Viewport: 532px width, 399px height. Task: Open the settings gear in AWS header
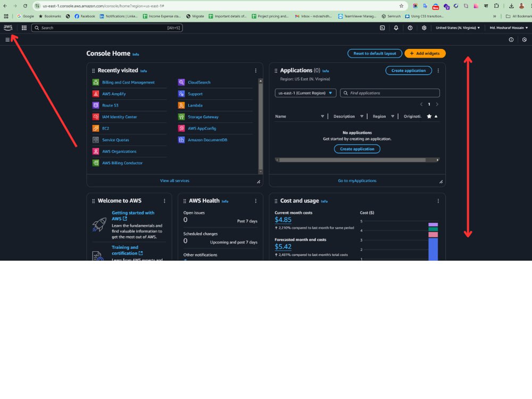click(x=424, y=28)
